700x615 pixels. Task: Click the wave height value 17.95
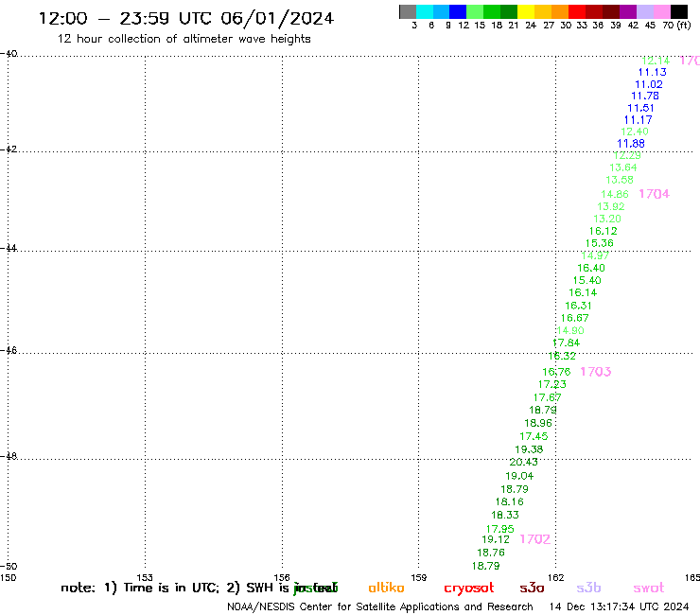[x=500, y=529]
